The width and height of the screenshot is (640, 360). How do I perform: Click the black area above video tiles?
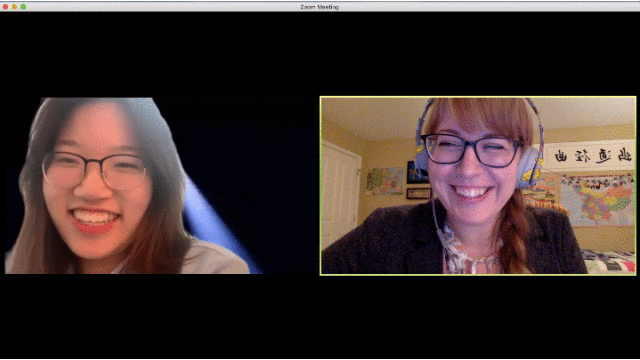(x=320, y=53)
